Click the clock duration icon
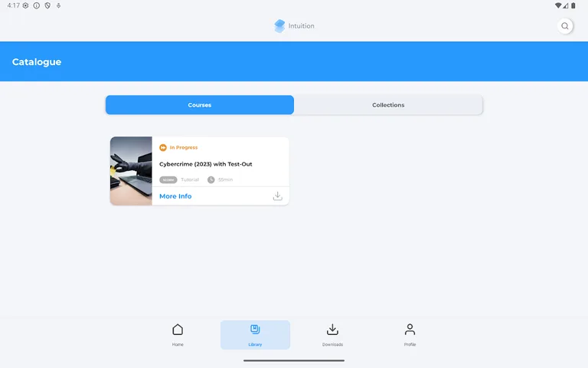Viewport: 588px width, 368px height. coord(211,180)
